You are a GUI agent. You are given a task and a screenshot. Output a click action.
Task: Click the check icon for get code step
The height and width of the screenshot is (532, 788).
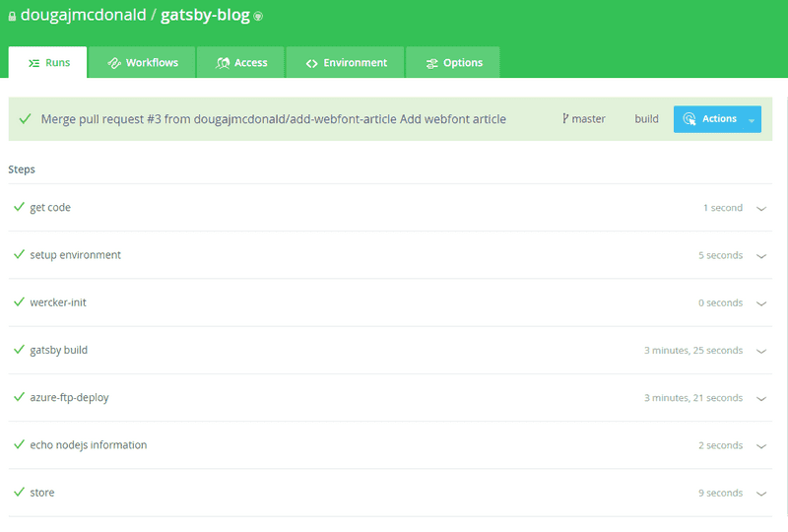pyautogui.click(x=19, y=207)
